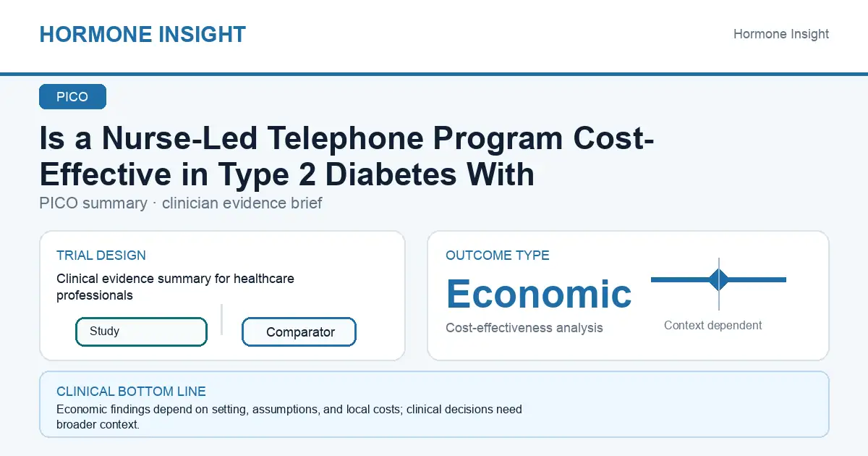Click the blue header divider line
Screen dimensions: 868x456
pyautogui.click(x=434, y=74)
